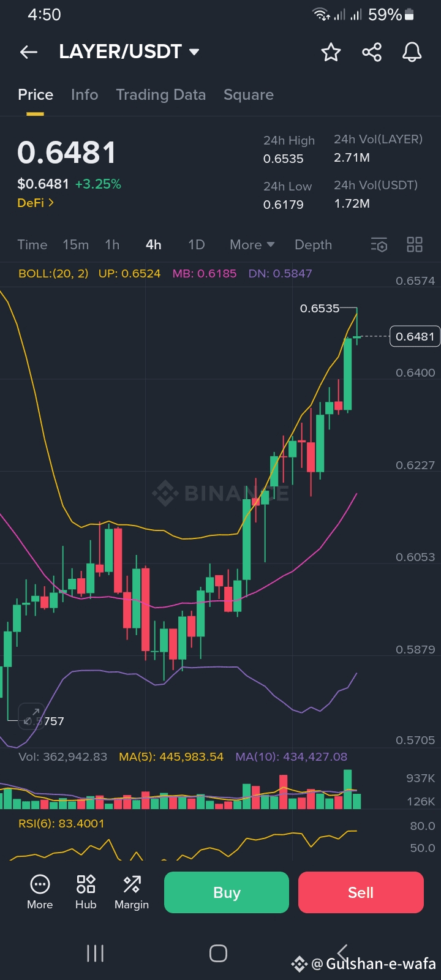Tap the green Buy button

(x=227, y=892)
